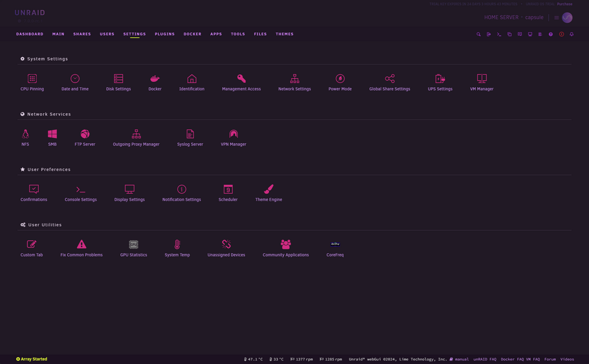
Task: Open Unassigned Devices settings
Action: [226, 249]
